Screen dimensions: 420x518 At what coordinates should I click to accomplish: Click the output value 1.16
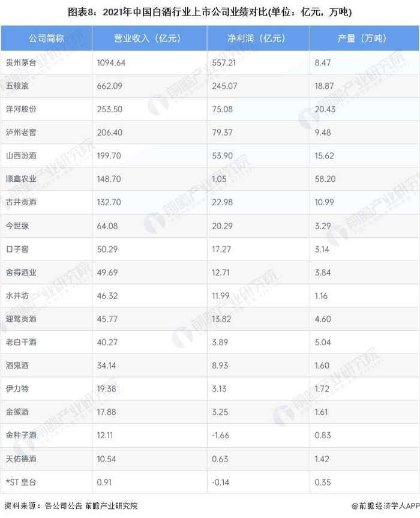coord(321,296)
